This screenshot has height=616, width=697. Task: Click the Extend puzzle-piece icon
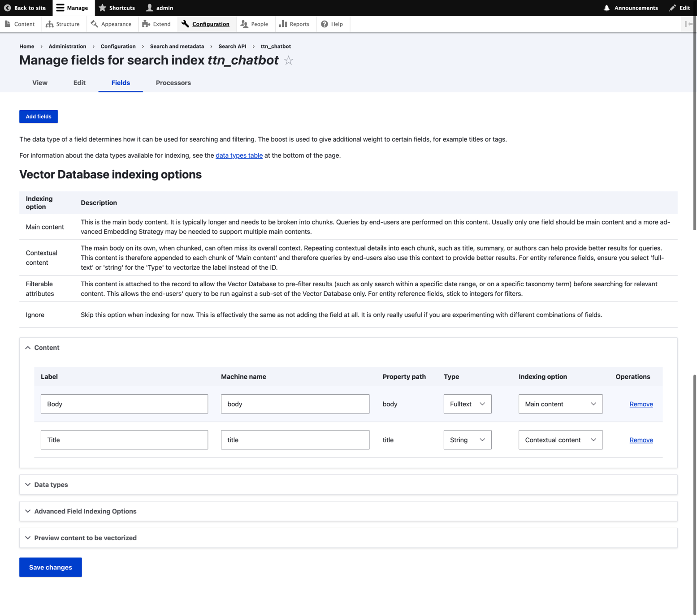(144, 24)
